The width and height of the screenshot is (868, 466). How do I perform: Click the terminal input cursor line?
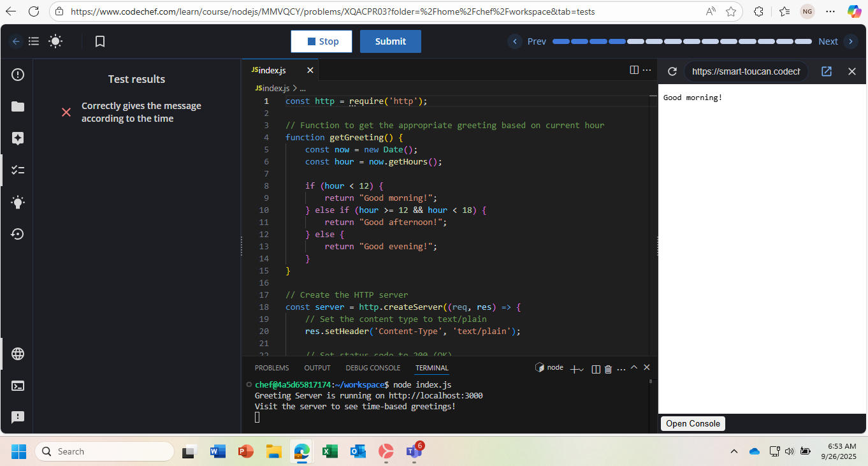pos(257,417)
